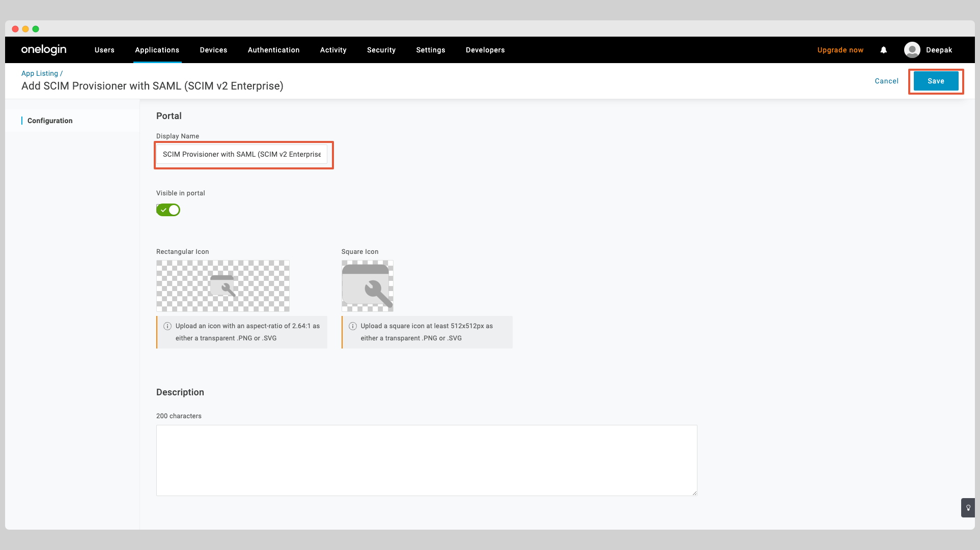Navigate to the Security tab
This screenshot has height=550, width=980.
[381, 49]
